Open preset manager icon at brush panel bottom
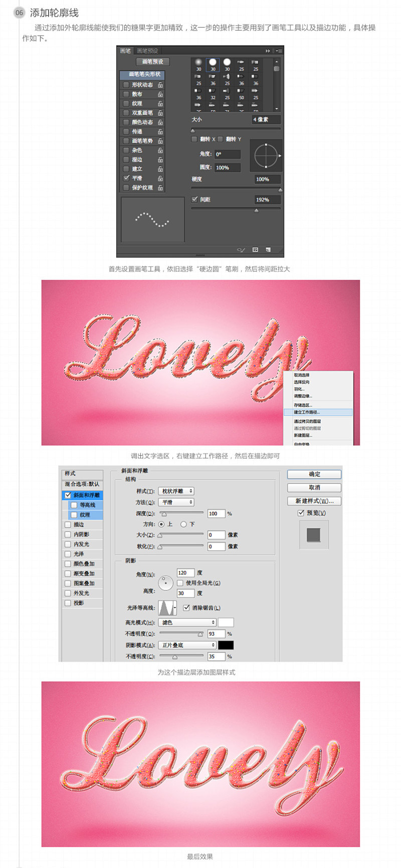Viewport: 401px width, 868px height. 255,249
